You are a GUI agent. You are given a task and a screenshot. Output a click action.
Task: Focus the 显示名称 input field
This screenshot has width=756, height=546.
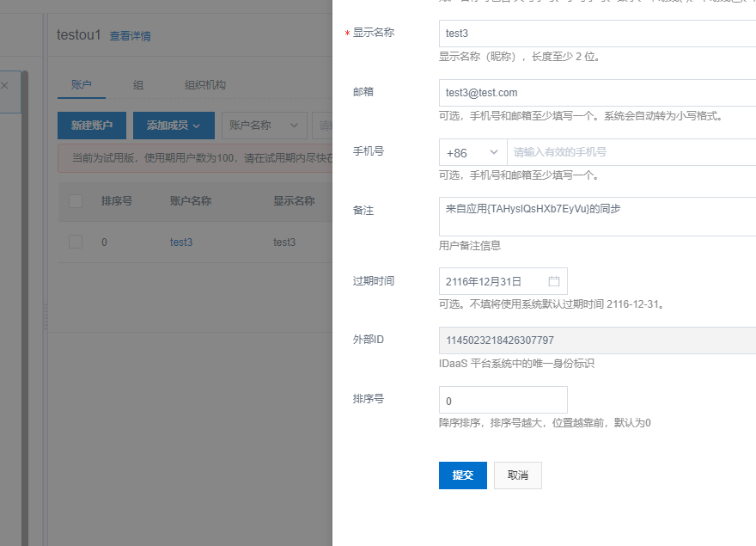tap(597, 34)
